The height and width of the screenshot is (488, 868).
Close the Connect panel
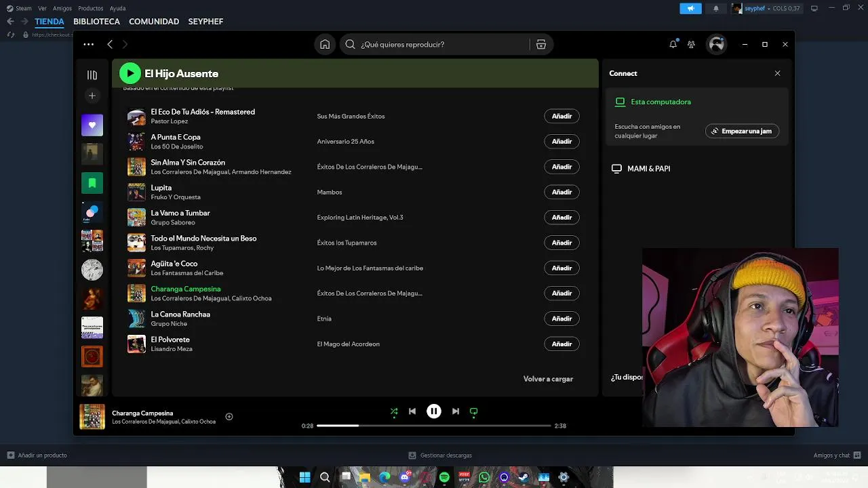(x=778, y=73)
